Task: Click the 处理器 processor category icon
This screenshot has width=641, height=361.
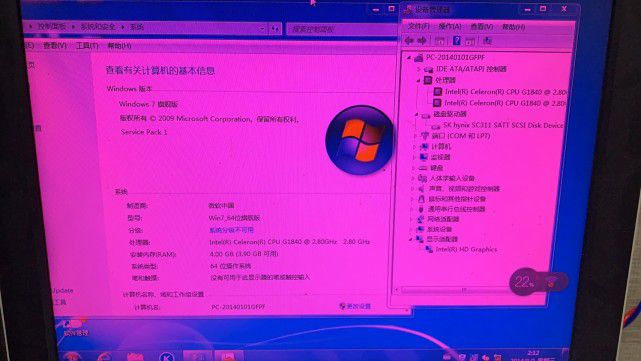Action: (x=428, y=80)
